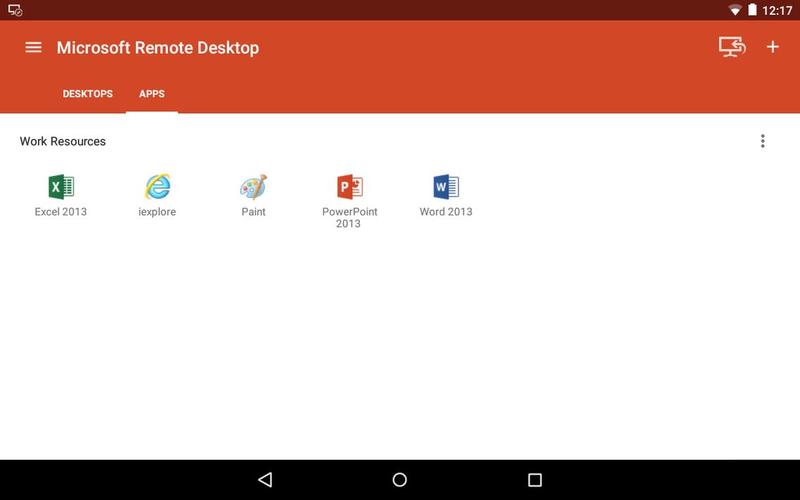The height and width of the screenshot is (500, 800).
Task: Click the remote resources monitor icon
Action: click(x=732, y=47)
